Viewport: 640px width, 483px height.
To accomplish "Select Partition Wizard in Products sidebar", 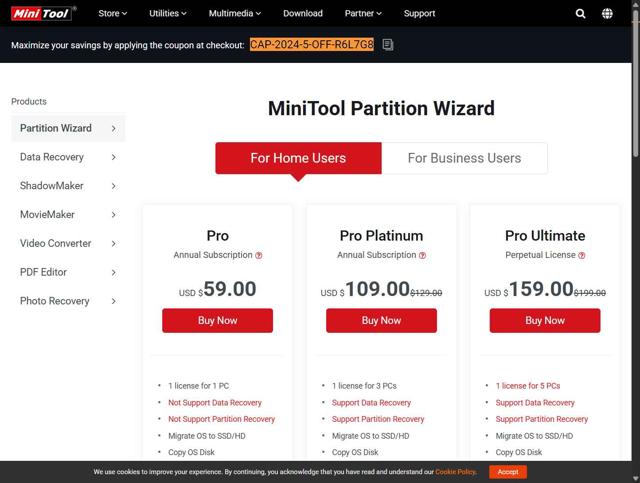I will tap(68, 128).
